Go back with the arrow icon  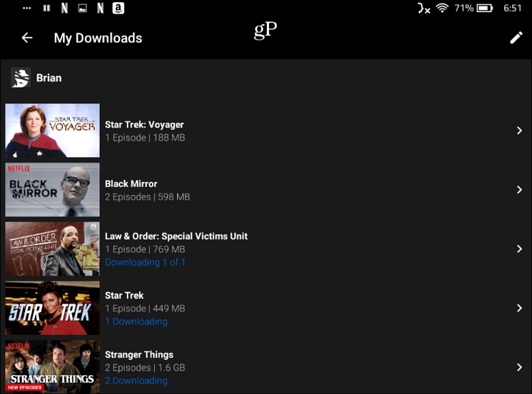coord(27,38)
